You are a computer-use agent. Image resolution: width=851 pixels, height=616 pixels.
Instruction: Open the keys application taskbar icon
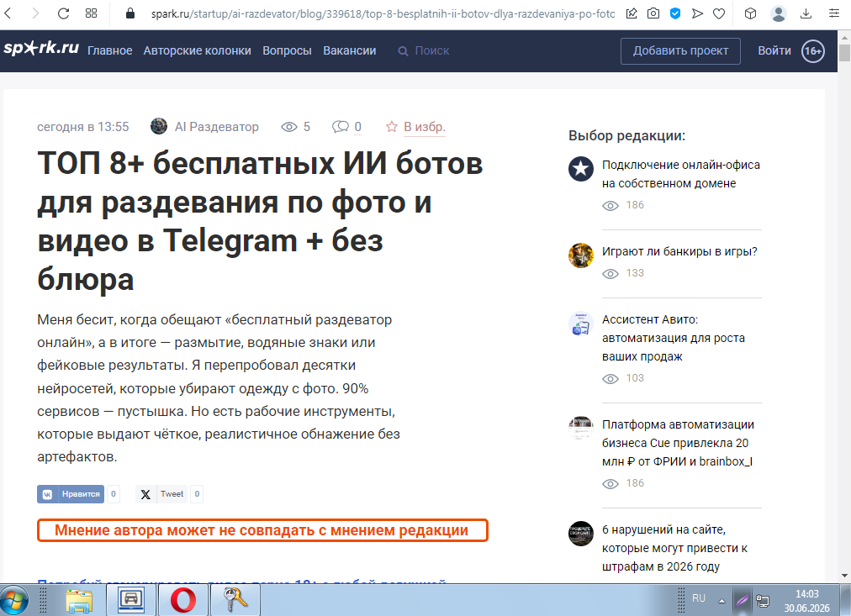point(235,601)
